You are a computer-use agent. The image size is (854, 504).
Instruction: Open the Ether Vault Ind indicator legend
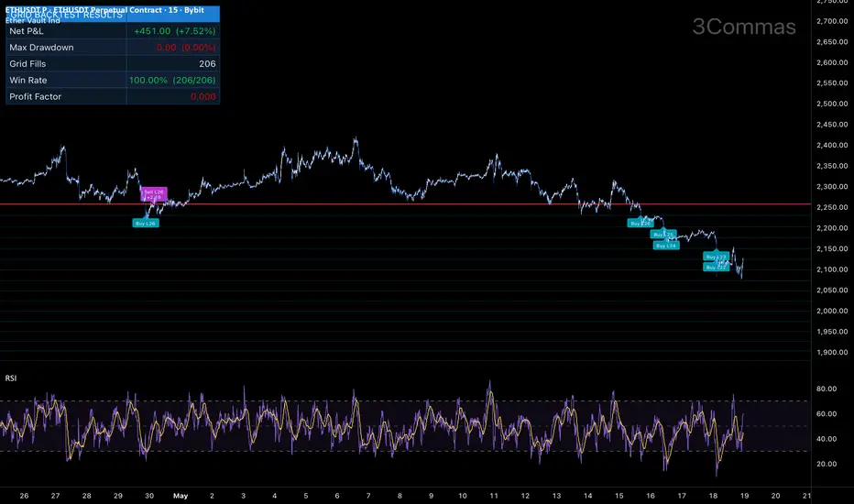[33, 21]
